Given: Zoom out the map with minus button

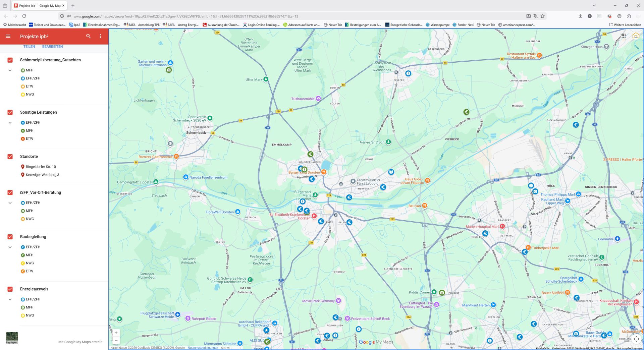Looking at the screenshot, I should pos(116,340).
